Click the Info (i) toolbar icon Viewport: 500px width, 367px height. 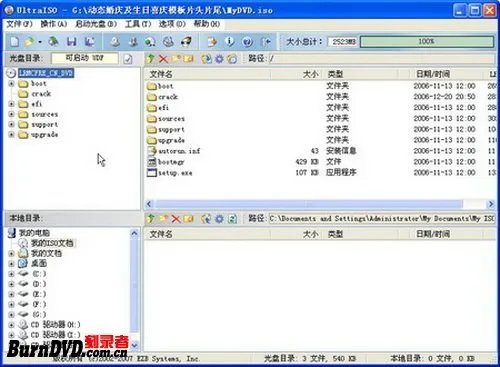(x=229, y=42)
